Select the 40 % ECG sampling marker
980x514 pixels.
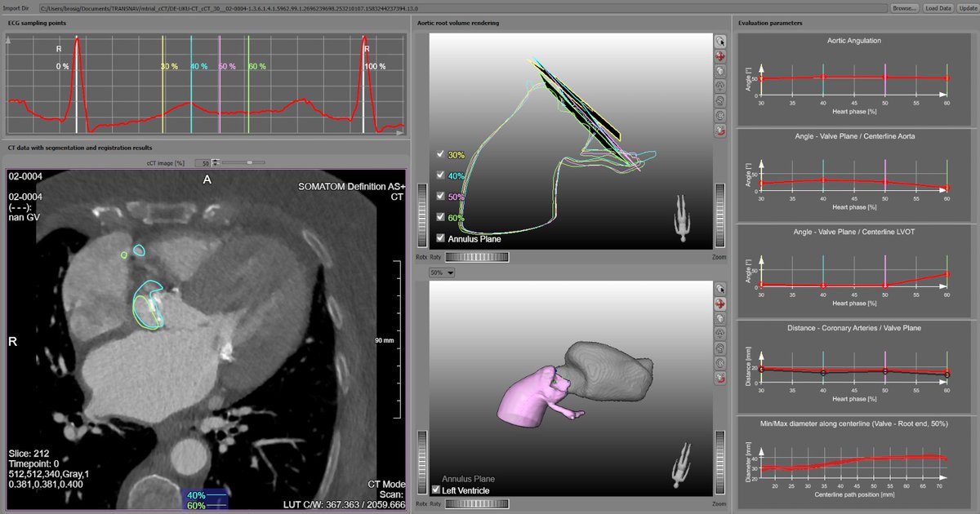(192, 83)
